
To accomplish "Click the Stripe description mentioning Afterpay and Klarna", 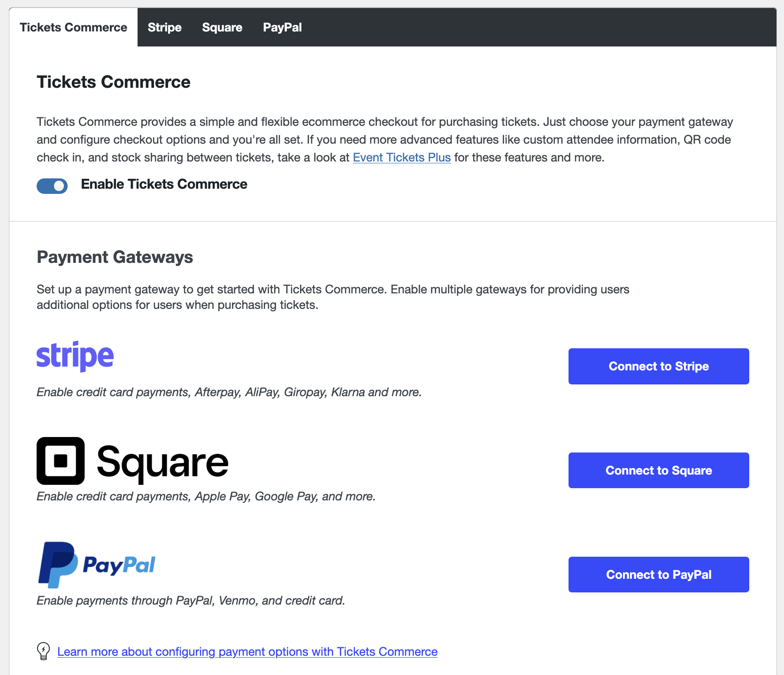I will (x=229, y=392).
